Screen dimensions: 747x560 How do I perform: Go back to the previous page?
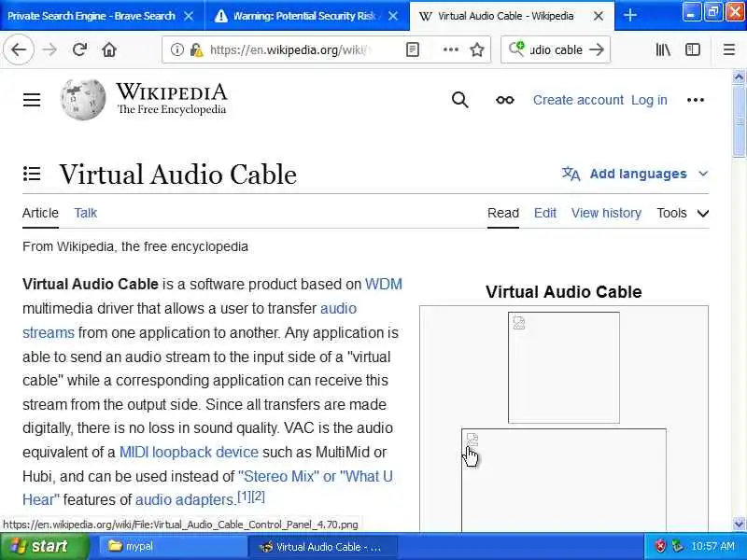[19, 49]
